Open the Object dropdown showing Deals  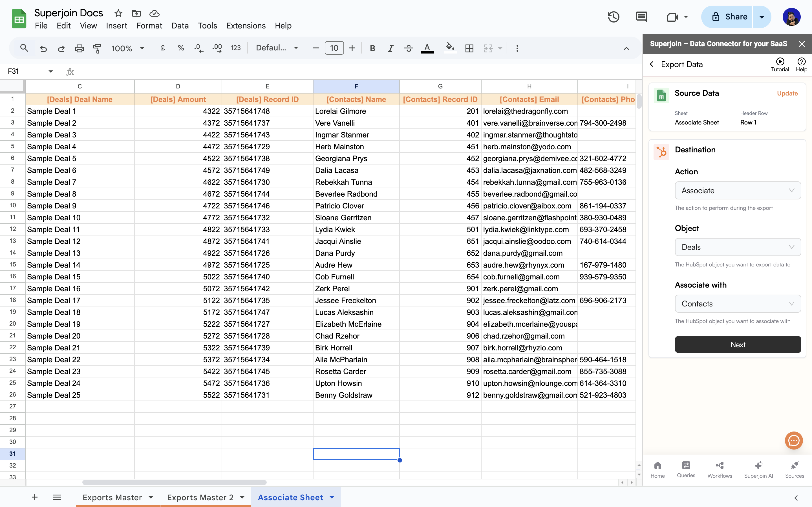738,247
